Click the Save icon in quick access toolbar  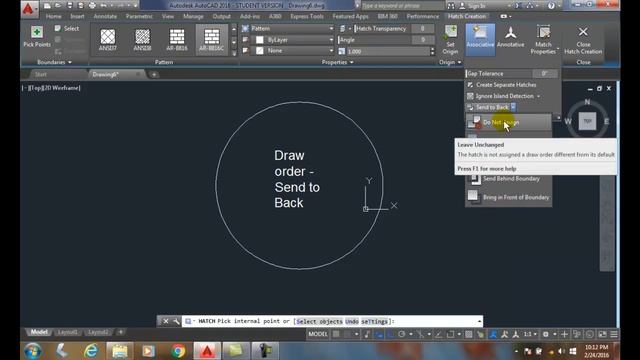(x=70, y=6)
